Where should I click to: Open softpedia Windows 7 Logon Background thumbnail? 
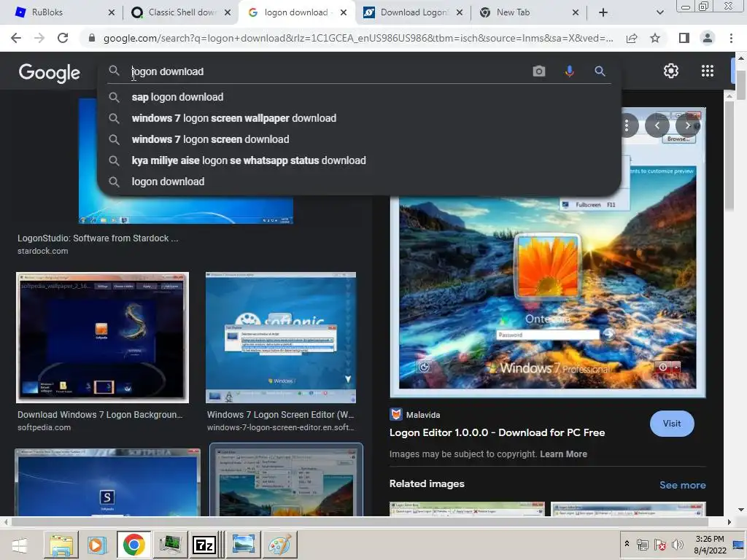click(102, 337)
